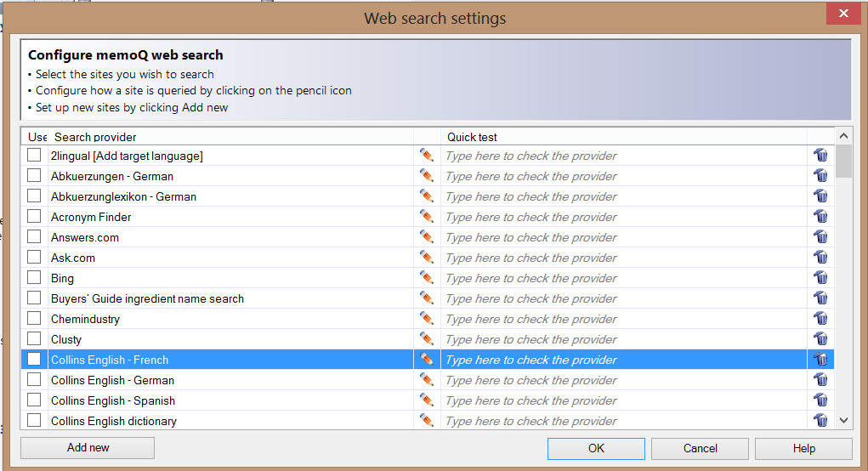Viewport: 868px width, 471px height.
Task: Click the pencil icon for Bing
Action: [x=426, y=278]
